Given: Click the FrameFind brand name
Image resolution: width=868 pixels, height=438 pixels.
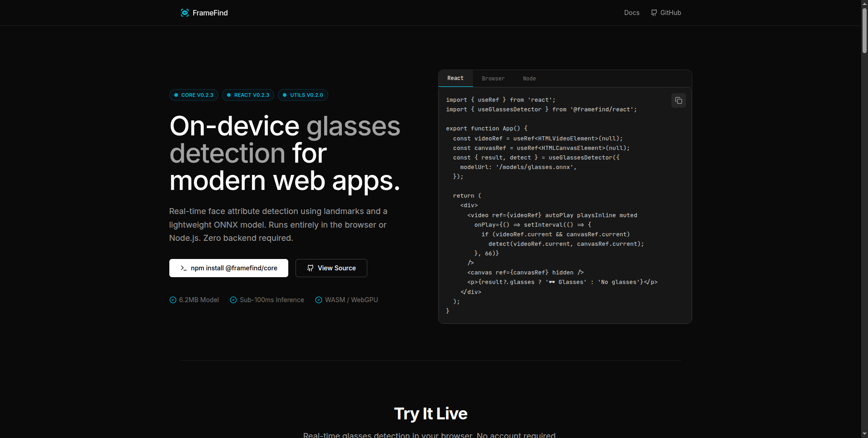Looking at the screenshot, I should [x=210, y=13].
